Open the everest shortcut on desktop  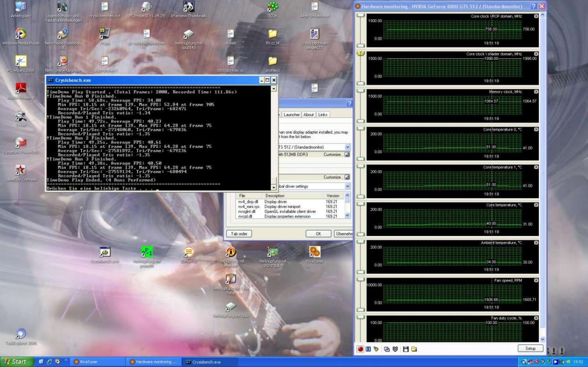[x=231, y=256]
